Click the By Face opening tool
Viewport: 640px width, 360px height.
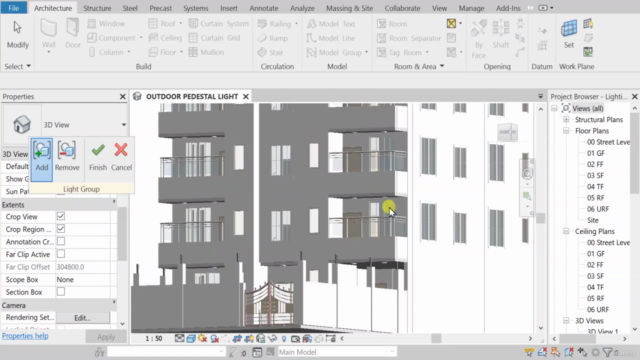pyautogui.click(x=478, y=39)
